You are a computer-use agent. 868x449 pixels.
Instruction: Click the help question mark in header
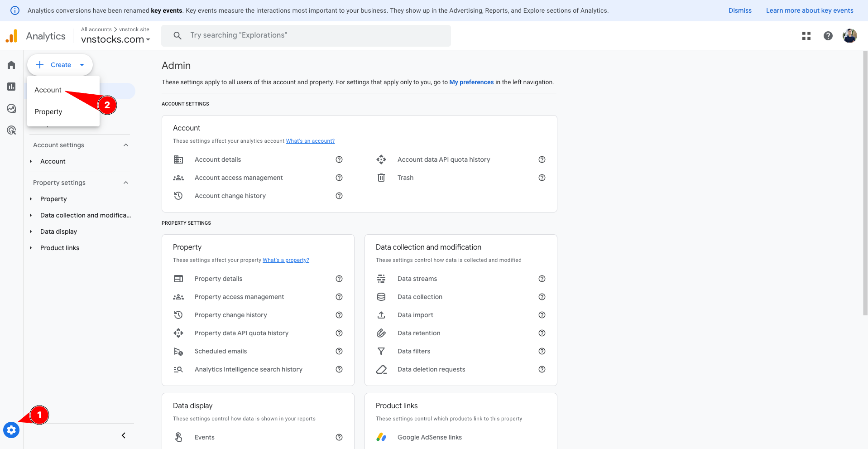click(828, 36)
